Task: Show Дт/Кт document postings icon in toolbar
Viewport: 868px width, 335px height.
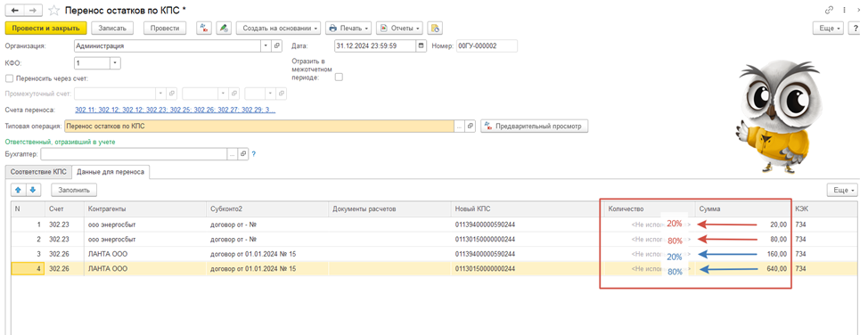Action: click(204, 29)
